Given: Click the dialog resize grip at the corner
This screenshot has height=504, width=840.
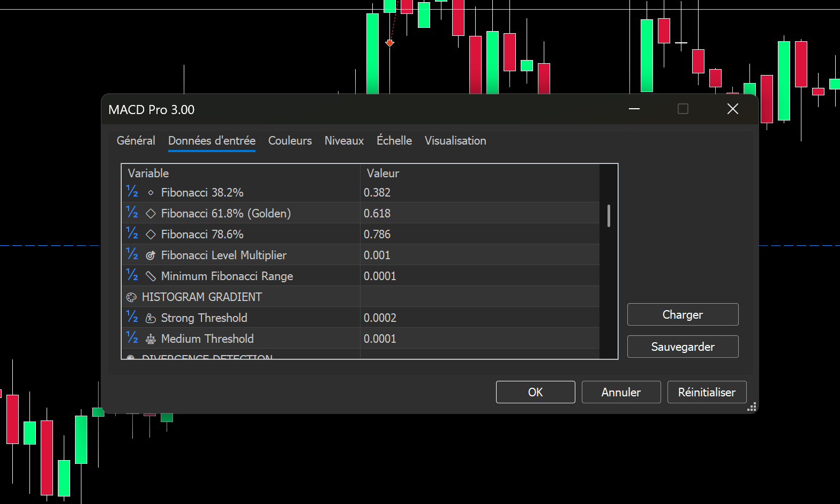Looking at the screenshot, I should tap(752, 407).
